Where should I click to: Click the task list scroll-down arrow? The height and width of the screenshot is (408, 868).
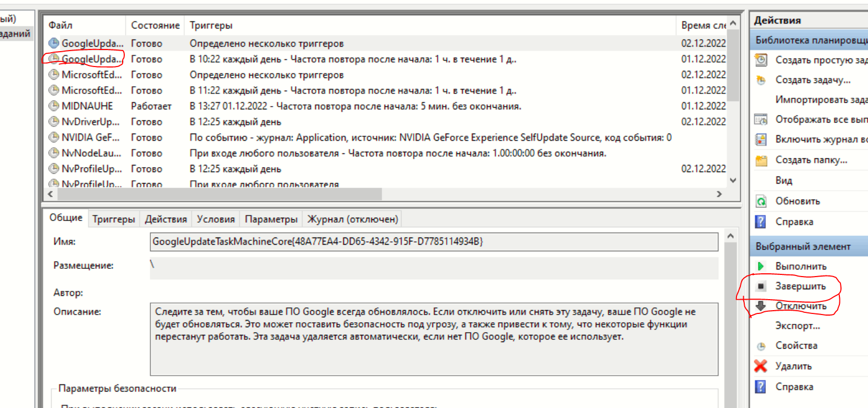(733, 180)
